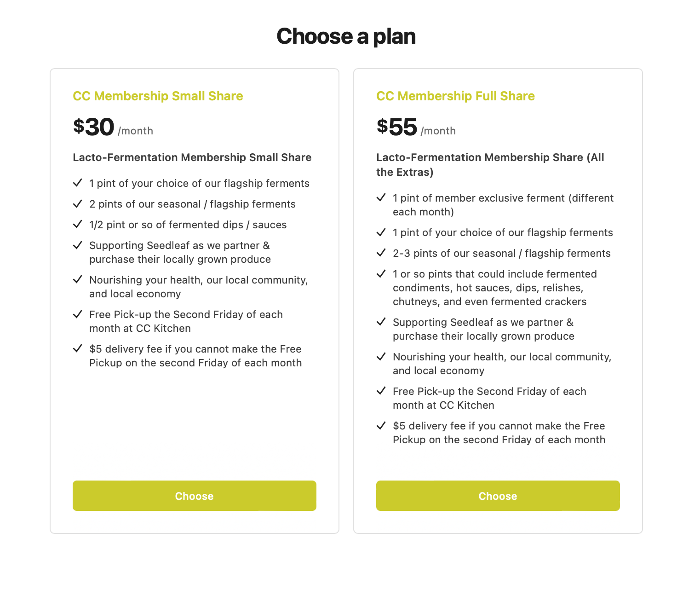Viewport: 700px width, 591px height.
Task: Choose the CC Membership Small Share plan
Action: [x=194, y=496]
